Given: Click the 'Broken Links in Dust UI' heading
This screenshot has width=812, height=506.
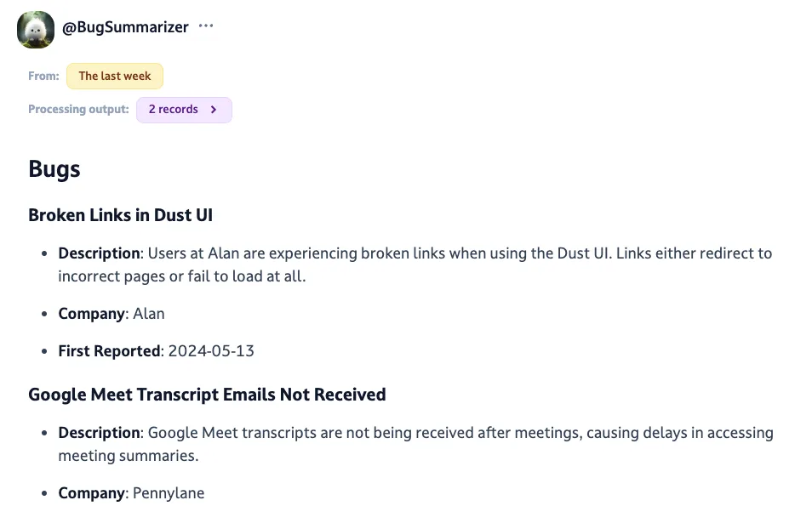Looking at the screenshot, I should [x=120, y=215].
